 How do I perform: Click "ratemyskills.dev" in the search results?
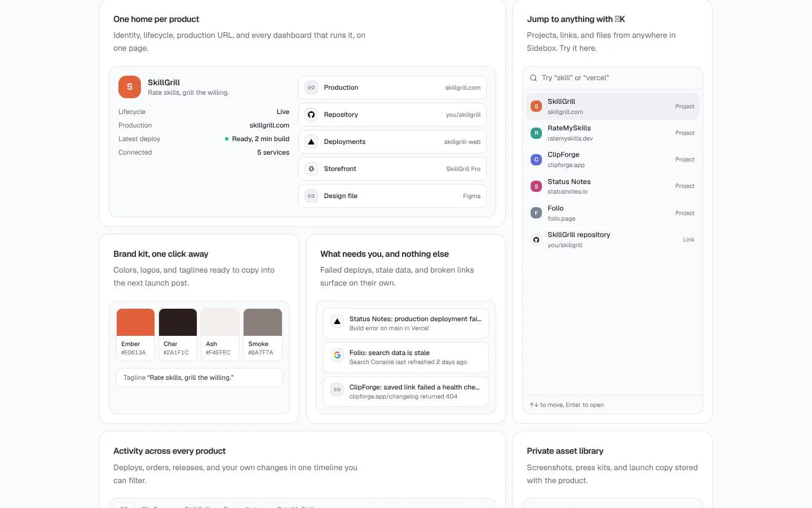pyautogui.click(x=570, y=139)
